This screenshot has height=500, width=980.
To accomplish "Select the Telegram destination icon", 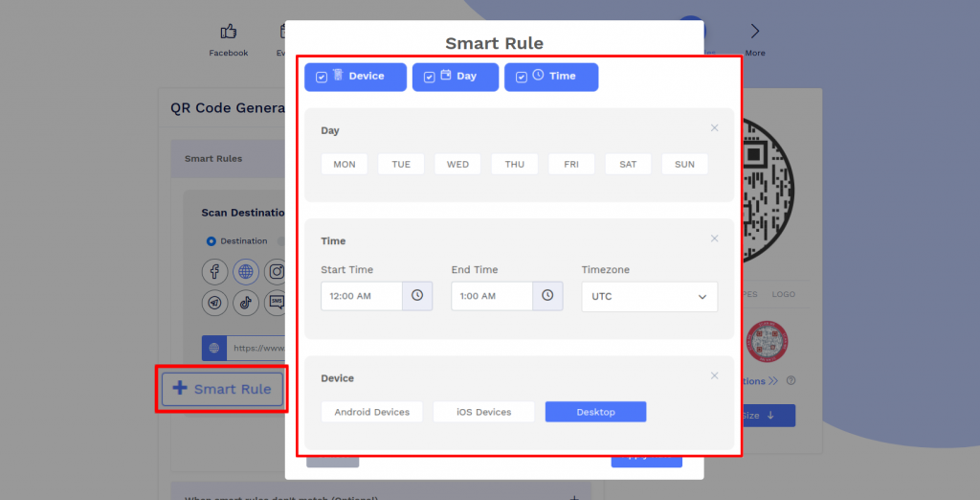I will 214,303.
